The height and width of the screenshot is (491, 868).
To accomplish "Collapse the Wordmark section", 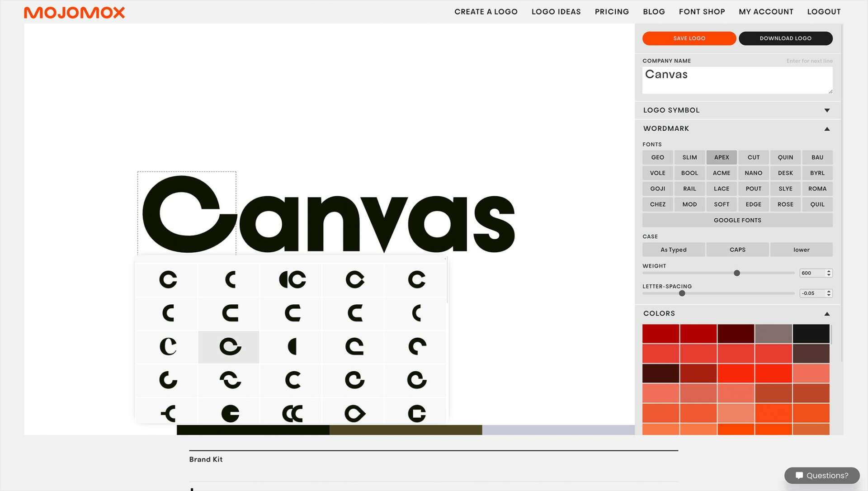I will 826,129.
